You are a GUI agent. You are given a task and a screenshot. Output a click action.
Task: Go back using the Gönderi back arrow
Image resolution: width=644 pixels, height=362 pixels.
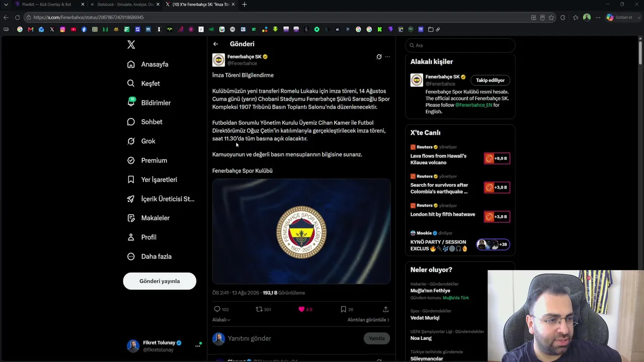[215, 44]
